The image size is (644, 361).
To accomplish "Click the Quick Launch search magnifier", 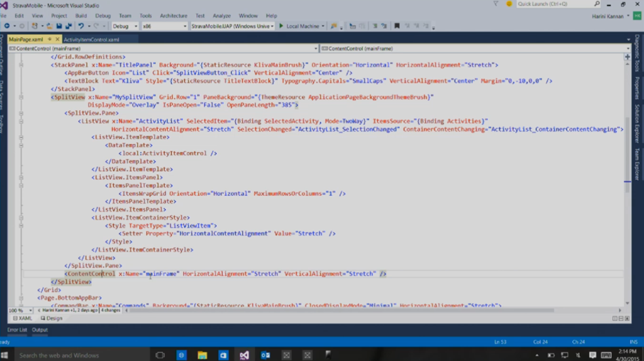I will tap(596, 4).
